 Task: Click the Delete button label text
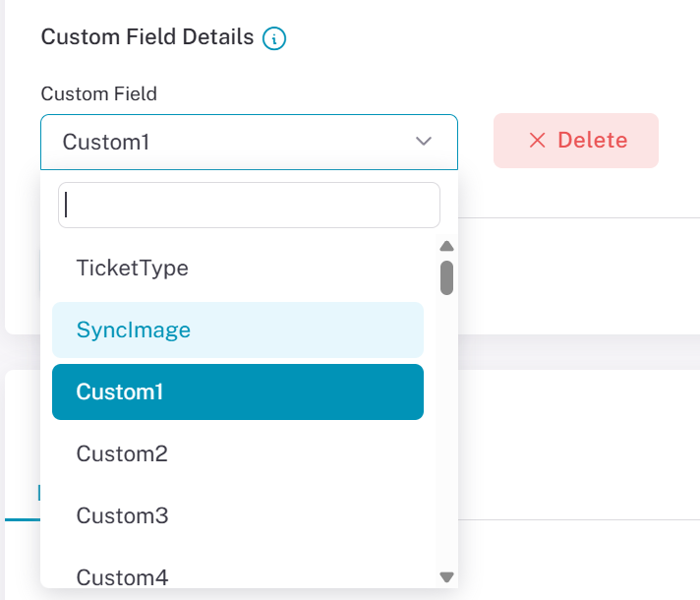[593, 141]
